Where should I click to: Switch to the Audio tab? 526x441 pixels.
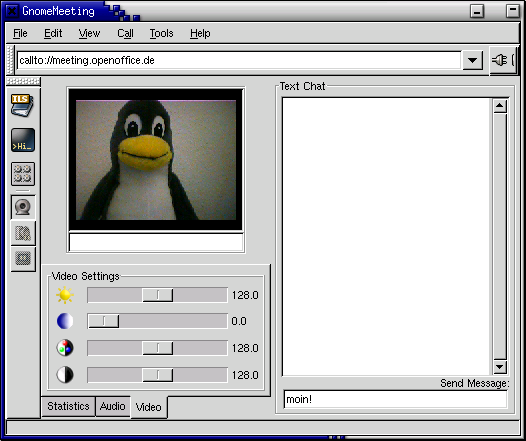112,406
